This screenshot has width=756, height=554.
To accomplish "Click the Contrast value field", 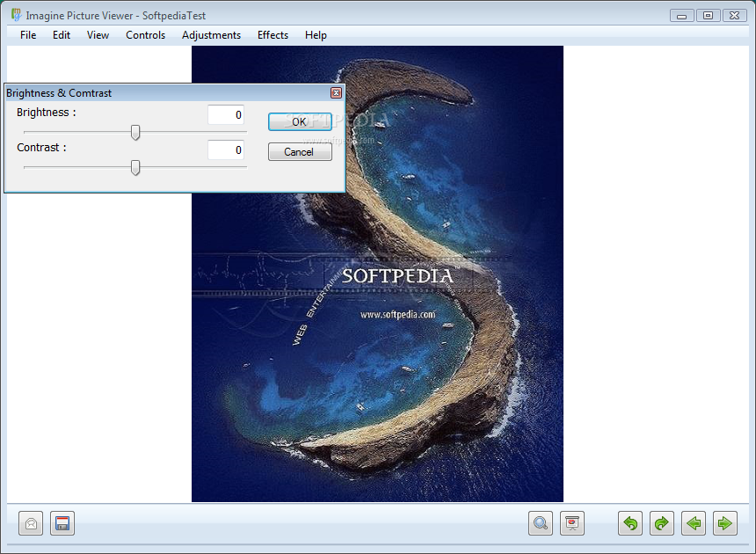I will pos(226,150).
